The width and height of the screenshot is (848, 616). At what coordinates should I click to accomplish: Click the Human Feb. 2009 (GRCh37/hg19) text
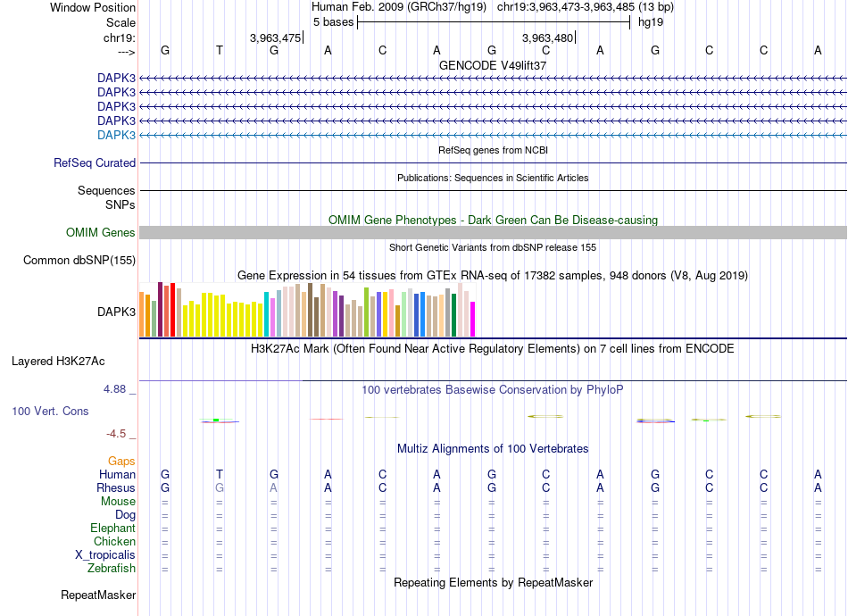[399, 7]
